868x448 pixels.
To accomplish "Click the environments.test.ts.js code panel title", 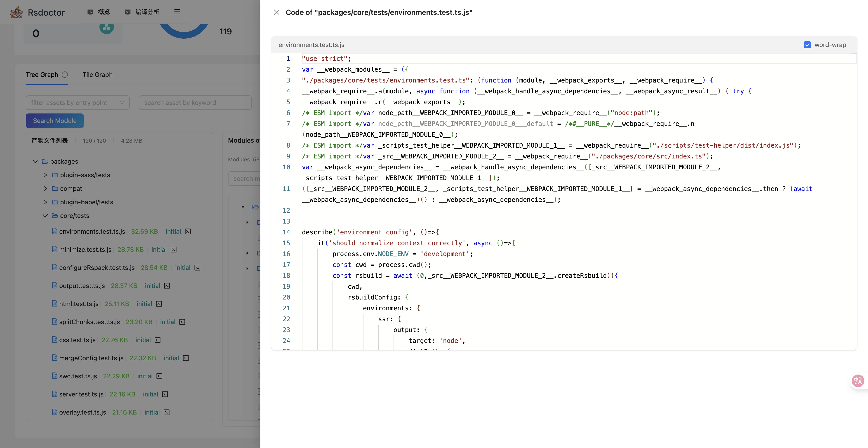I will (311, 45).
